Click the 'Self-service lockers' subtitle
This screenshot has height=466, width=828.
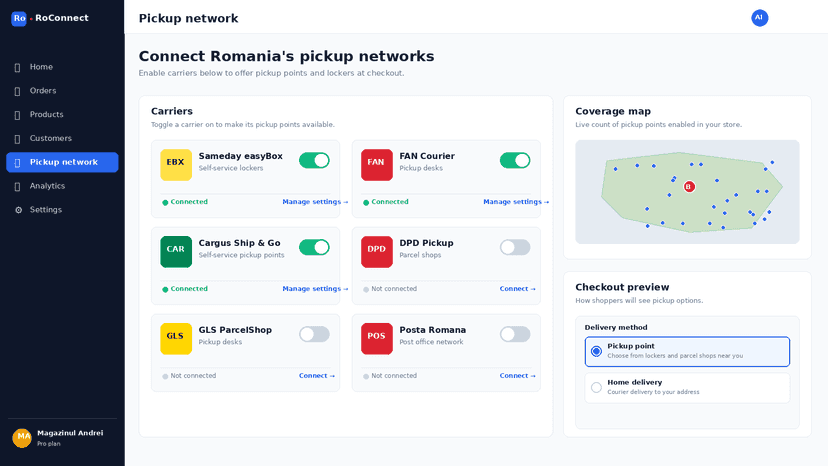pyautogui.click(x=231, y=168)
